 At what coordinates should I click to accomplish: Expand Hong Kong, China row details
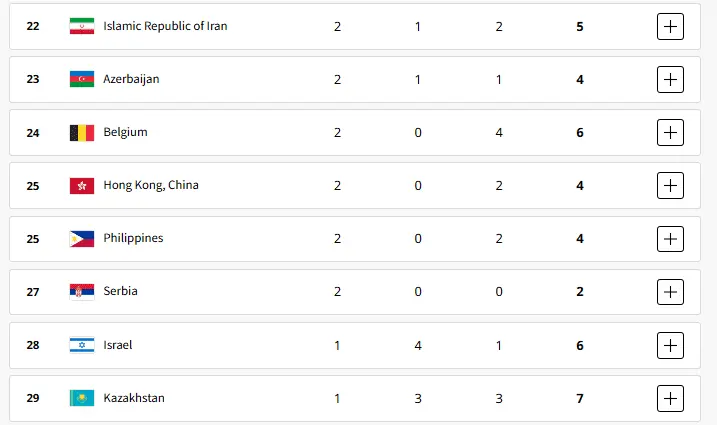click(x=670, y=185)
